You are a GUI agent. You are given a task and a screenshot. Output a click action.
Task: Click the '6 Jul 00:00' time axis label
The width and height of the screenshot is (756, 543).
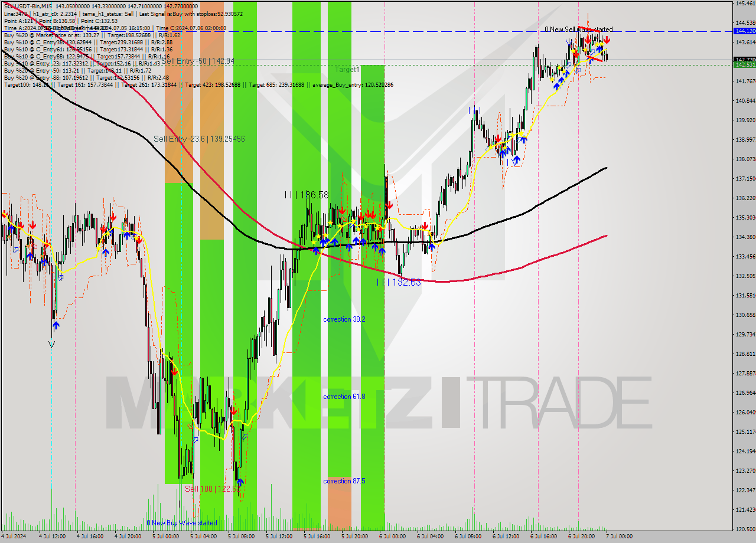(x=392, y=537)
